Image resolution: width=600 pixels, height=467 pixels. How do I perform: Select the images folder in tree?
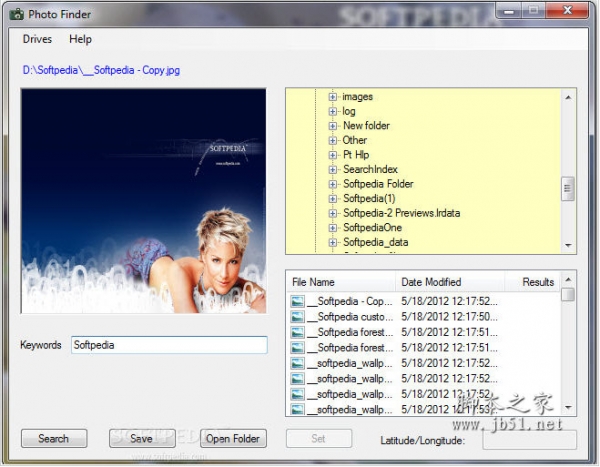click(x=357, y=97)
